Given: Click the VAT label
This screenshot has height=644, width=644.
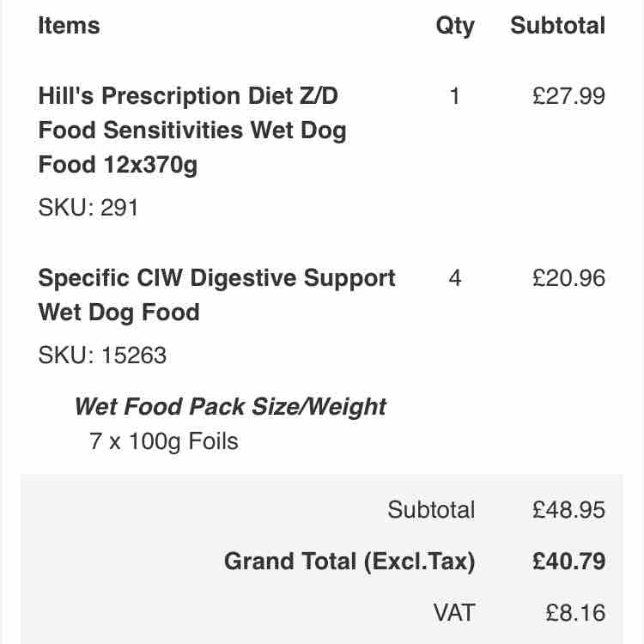Looking at the screenshot, I should click(454, 613).
